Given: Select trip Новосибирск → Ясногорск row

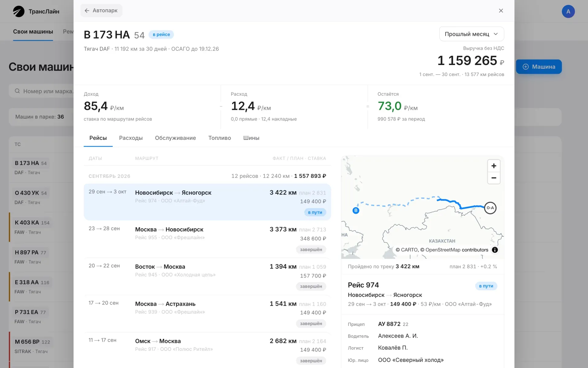Looking at the screenshot, I should point(207,202).
